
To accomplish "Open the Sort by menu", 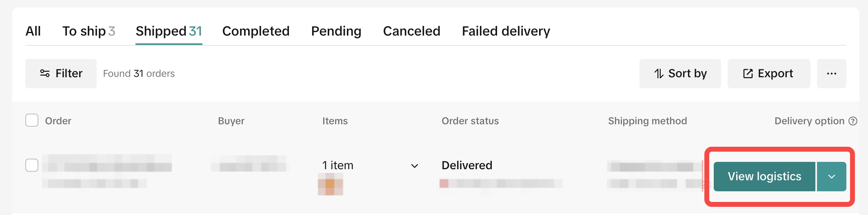I will tap(680, 74).
